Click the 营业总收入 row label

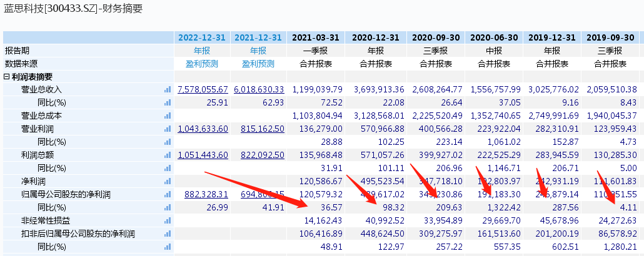click(x=41, y=89)
